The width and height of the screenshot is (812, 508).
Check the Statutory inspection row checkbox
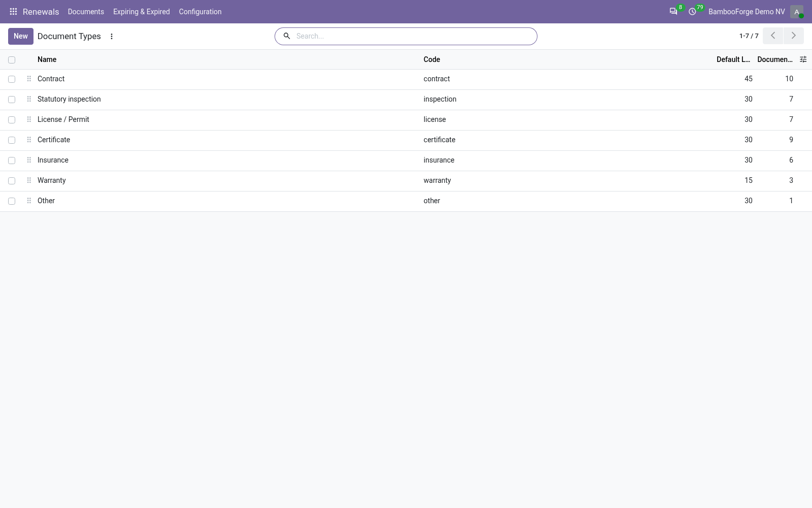click(x=12, y=100)
